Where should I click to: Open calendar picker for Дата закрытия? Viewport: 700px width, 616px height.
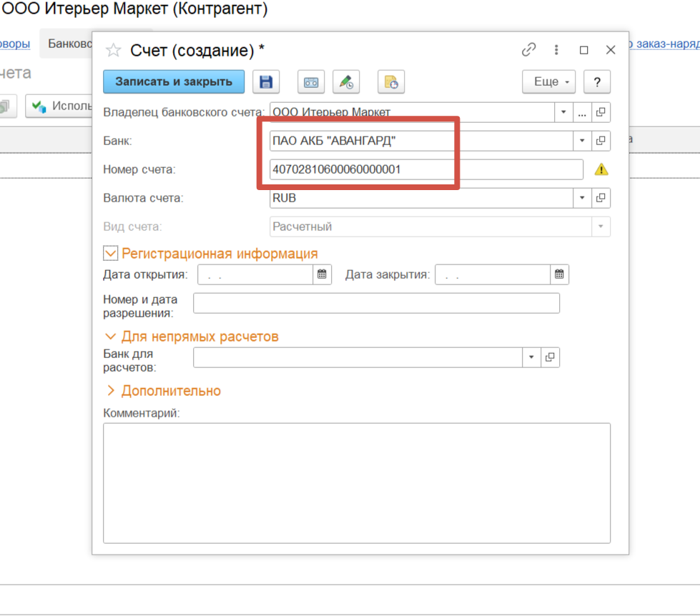coord(560,274)
